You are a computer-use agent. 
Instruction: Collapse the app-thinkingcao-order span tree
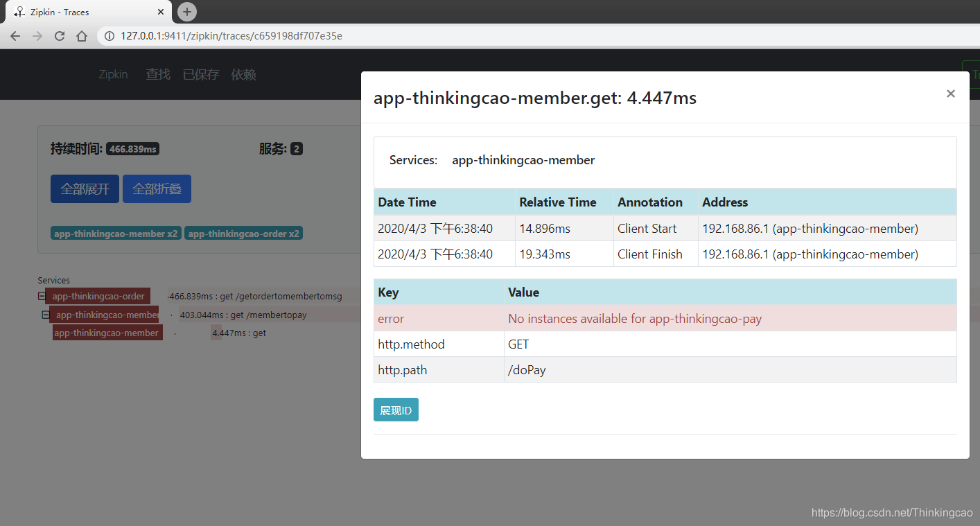(42, 296)
